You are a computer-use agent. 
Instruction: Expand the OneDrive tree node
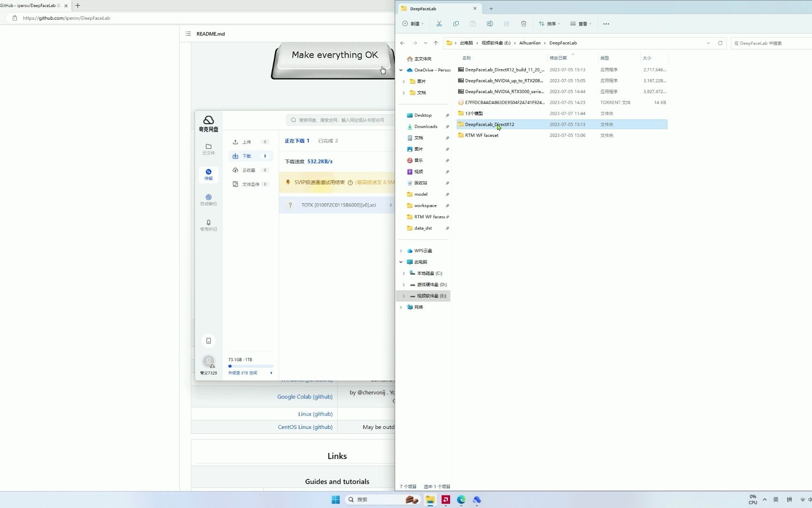(x=401, y=70)
